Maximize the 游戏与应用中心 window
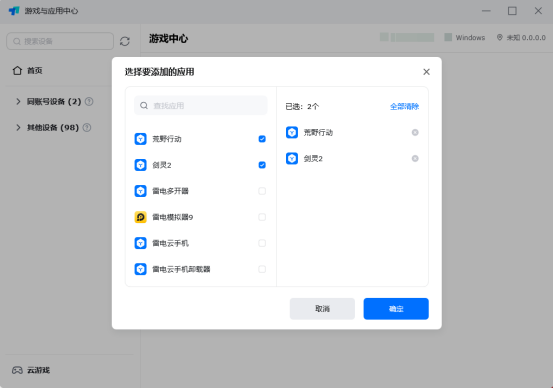Screen dimensions: 554x389 click(512, 11)
